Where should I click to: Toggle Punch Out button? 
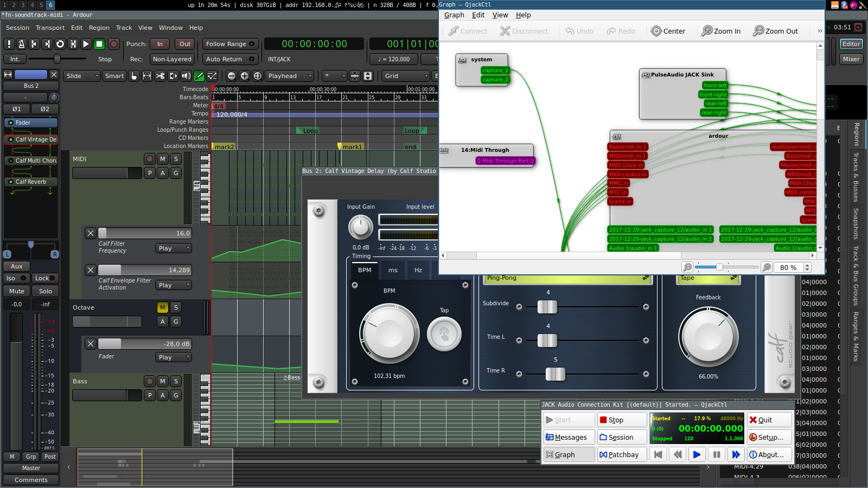point(185,44)
